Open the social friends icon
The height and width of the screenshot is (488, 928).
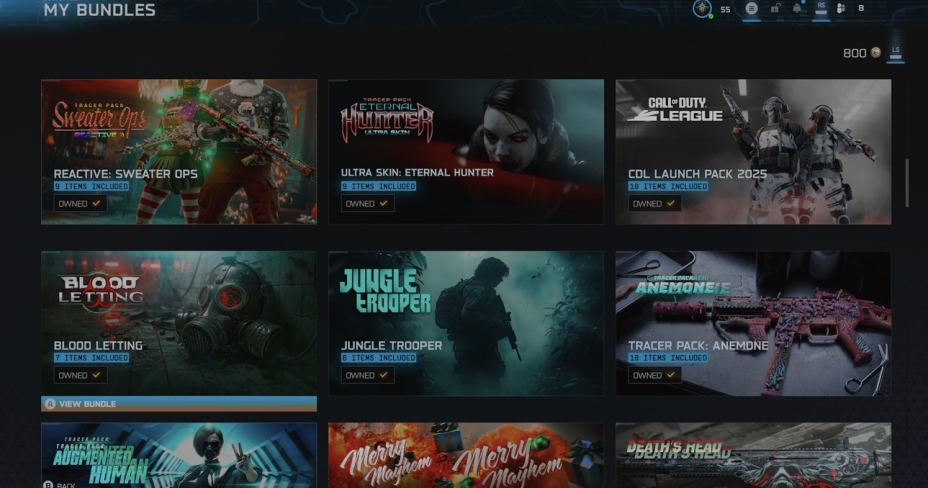pyautogui.click(x=840, y=8)
